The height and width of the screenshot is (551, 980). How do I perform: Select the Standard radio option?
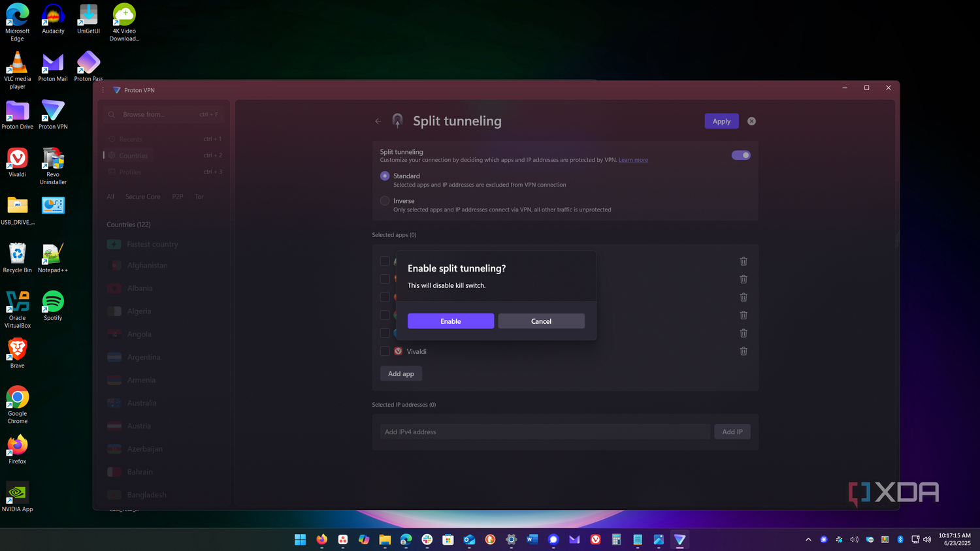(x=385, y=176)
